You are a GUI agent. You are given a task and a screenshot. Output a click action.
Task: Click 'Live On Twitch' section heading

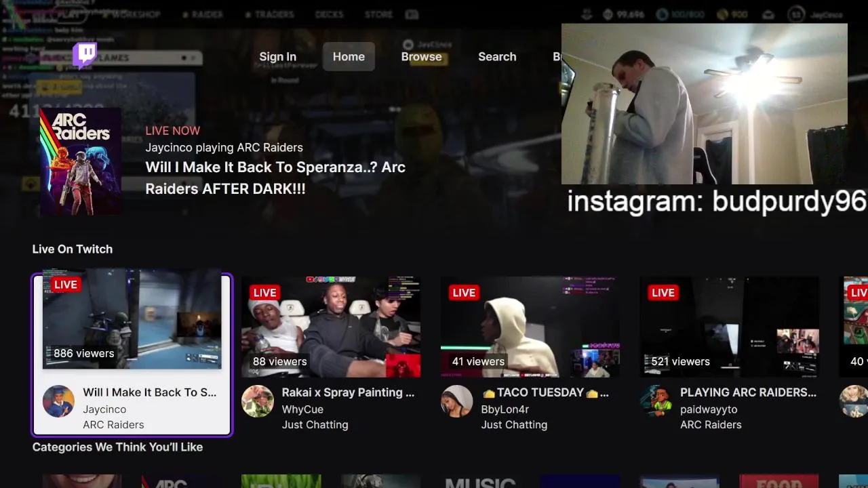click(73, 249)
